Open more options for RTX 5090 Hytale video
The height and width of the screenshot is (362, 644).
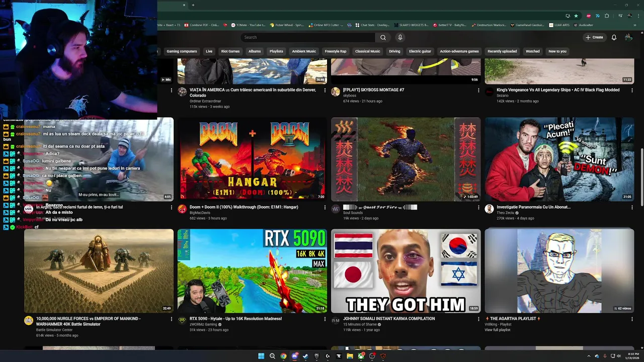325,319
